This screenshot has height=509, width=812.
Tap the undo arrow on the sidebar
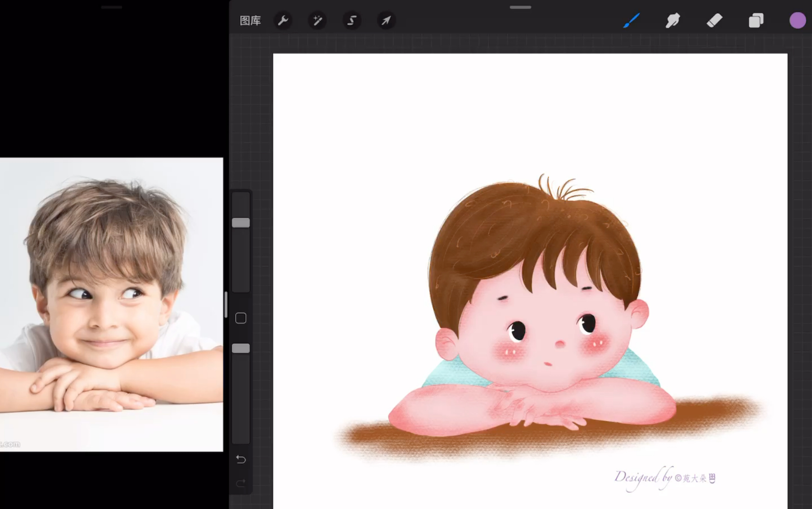(241, 459)
